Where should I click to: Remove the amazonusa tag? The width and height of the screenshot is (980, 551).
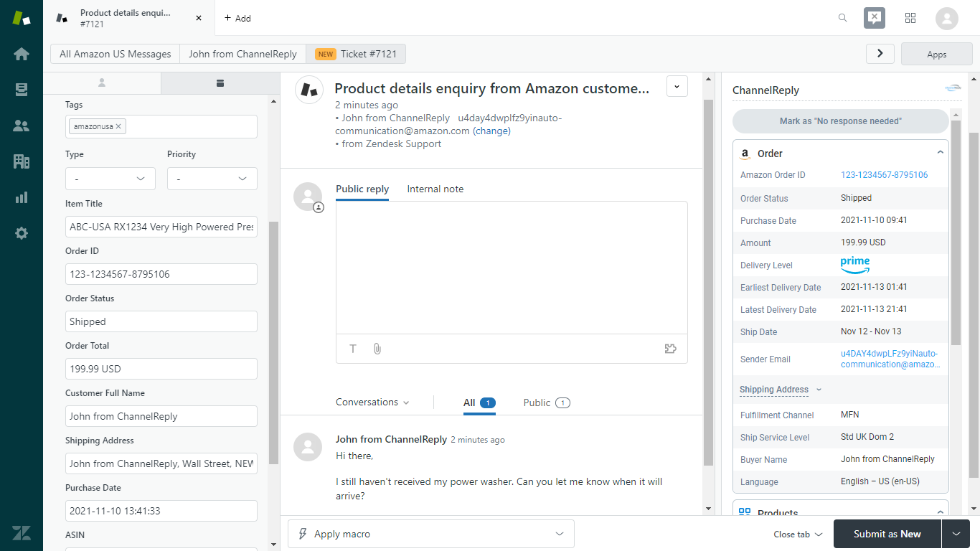(x=118, y=126)
